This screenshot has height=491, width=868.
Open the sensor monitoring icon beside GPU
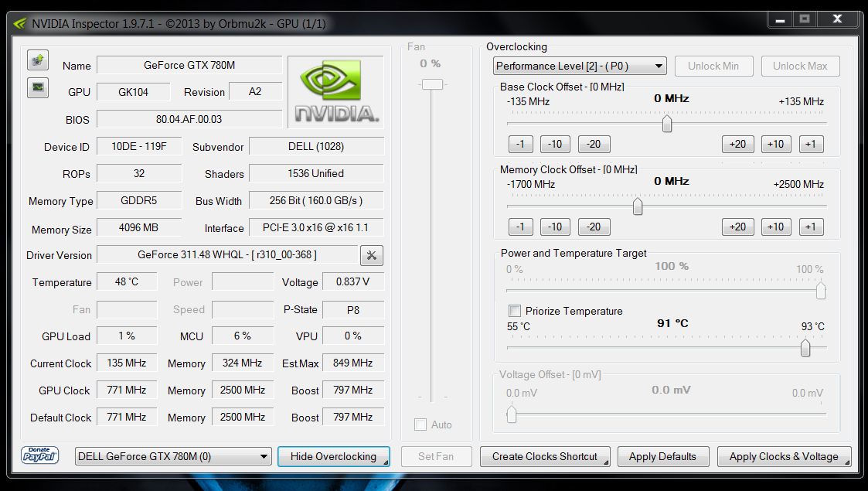coord(38,87)
